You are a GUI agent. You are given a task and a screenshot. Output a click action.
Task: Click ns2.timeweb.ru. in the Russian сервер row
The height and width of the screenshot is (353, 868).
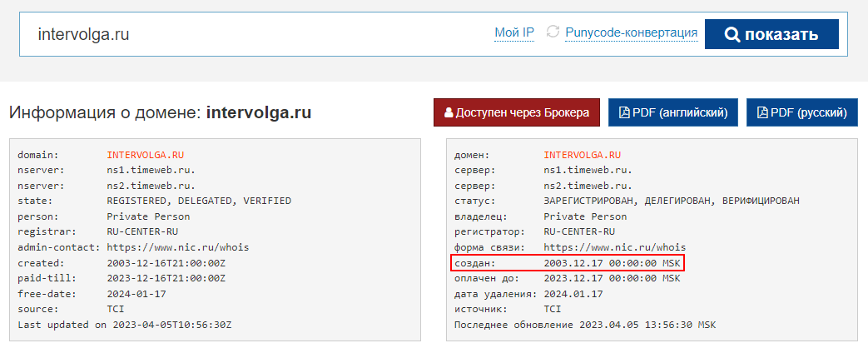click(x=588, y=186)
